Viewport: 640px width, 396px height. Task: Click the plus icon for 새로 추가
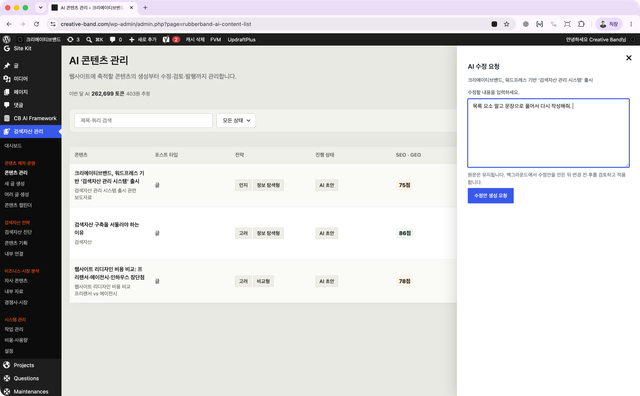(131, 40)
